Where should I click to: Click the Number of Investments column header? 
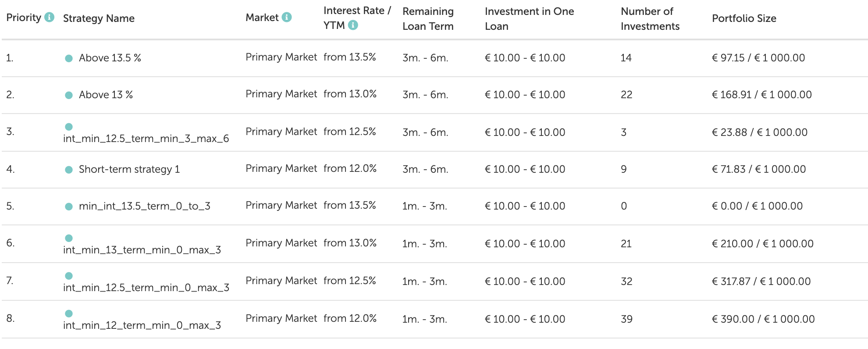[x=650, y=19]
